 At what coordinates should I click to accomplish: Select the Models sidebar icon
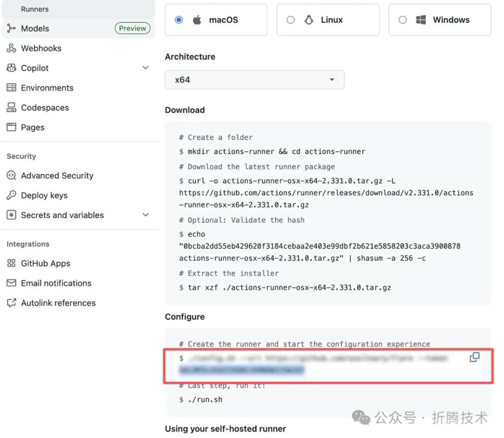pyautogui.click(x=11, y=28)
